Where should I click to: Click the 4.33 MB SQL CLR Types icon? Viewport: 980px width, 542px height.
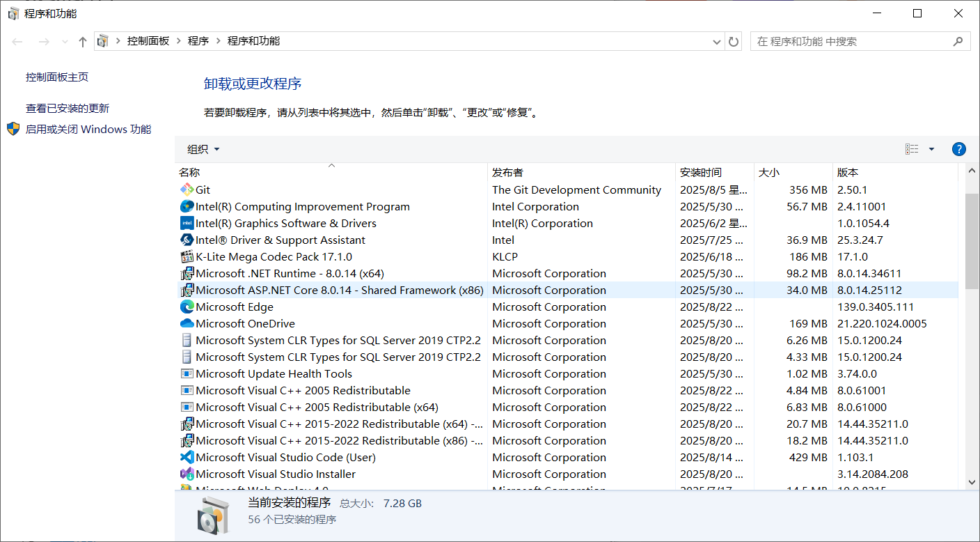(x=187, y=357)
